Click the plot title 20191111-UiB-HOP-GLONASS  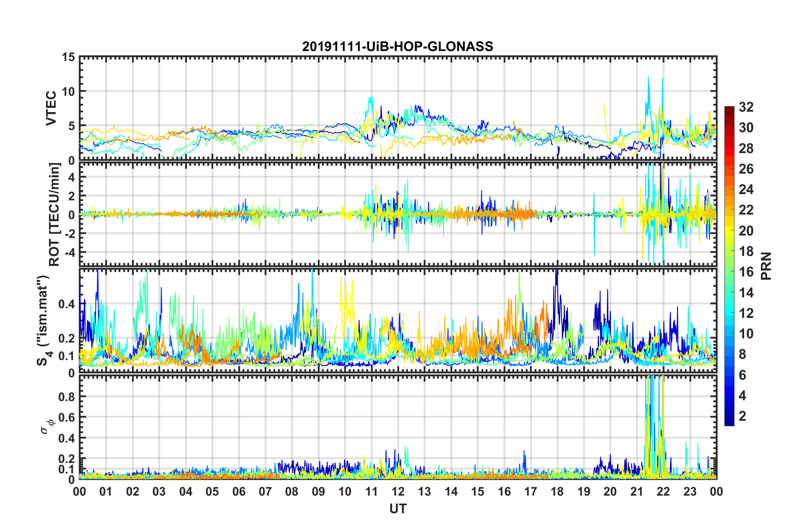pos(398,46)
